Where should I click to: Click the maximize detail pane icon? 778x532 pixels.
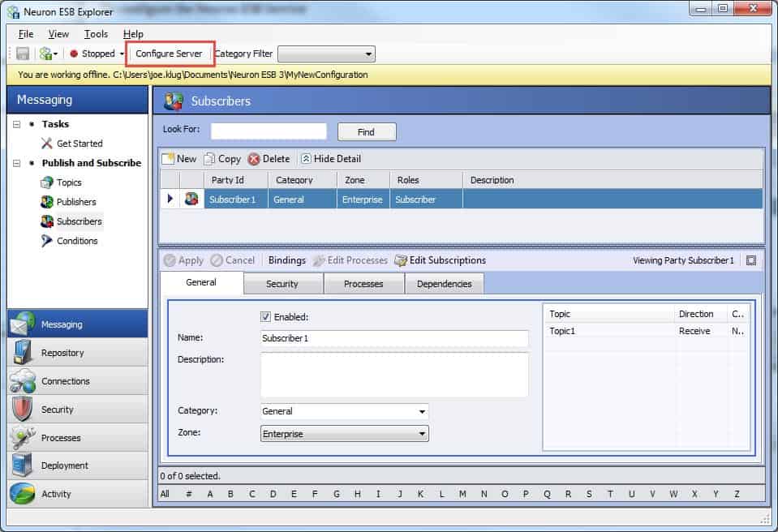(750, 260)
